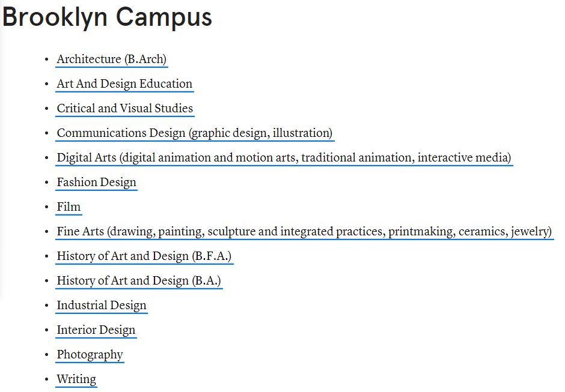Open the Industrial Design link
The width and height of the screenshot is (565, 392).
102,306
